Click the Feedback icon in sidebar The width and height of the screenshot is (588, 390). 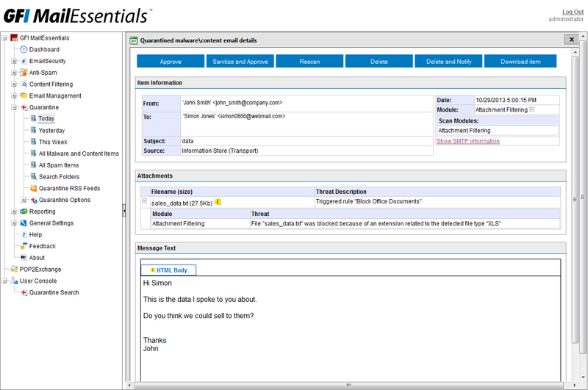(x=24, y=246)
